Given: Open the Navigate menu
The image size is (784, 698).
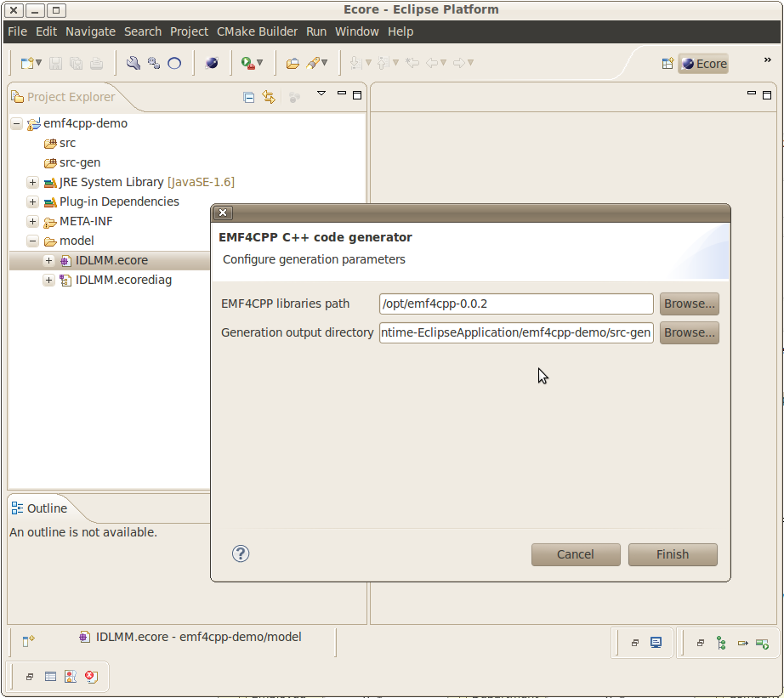Looking at the screenshot, I should click(90, 31).
